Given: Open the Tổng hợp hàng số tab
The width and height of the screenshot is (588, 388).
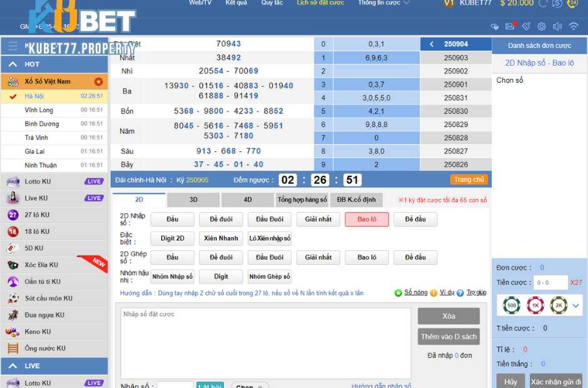Looking at the screenshot, I should [302, 200].
